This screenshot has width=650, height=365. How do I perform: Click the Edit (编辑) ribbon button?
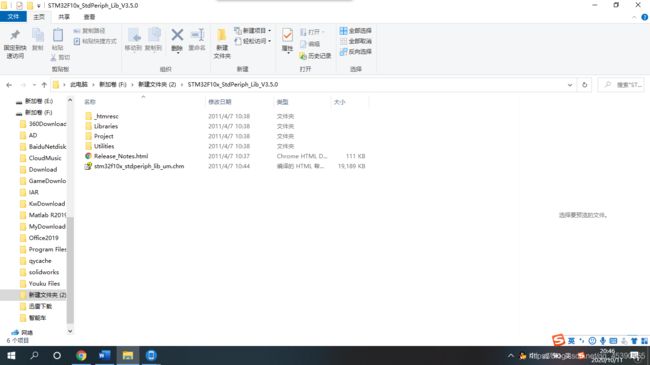310,44
